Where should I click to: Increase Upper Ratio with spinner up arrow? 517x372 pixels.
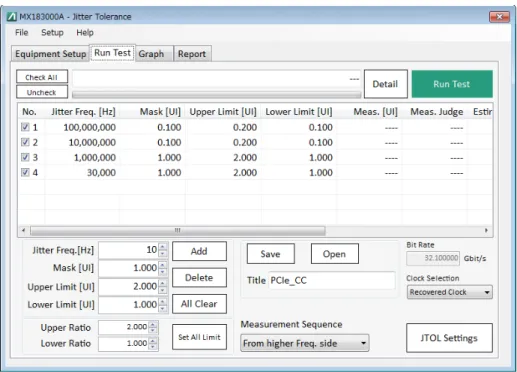pyautogui.click(x=153, y=324)
